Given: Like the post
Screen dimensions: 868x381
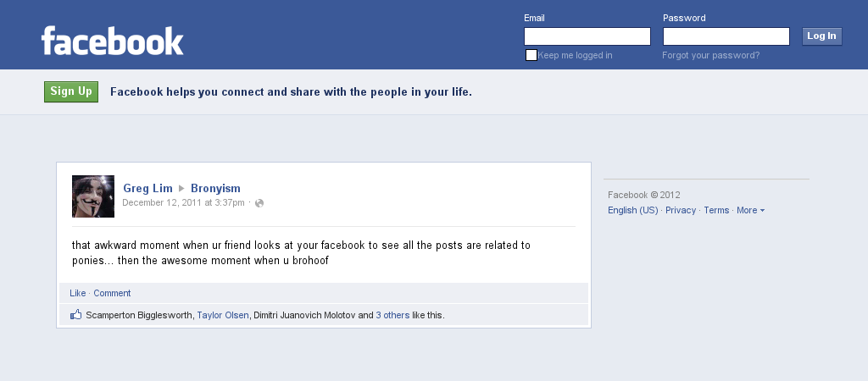Looking at the screenshot, I should pos(78,293).
